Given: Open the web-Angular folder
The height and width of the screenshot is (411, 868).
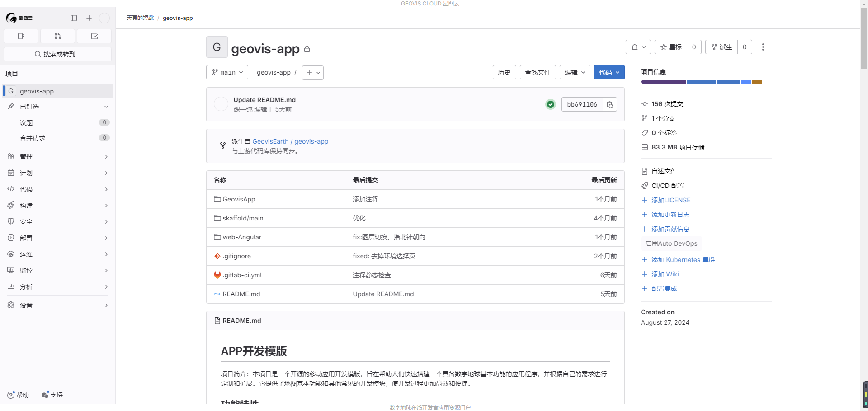Looking at the screenshot, I should click(242, 237).
